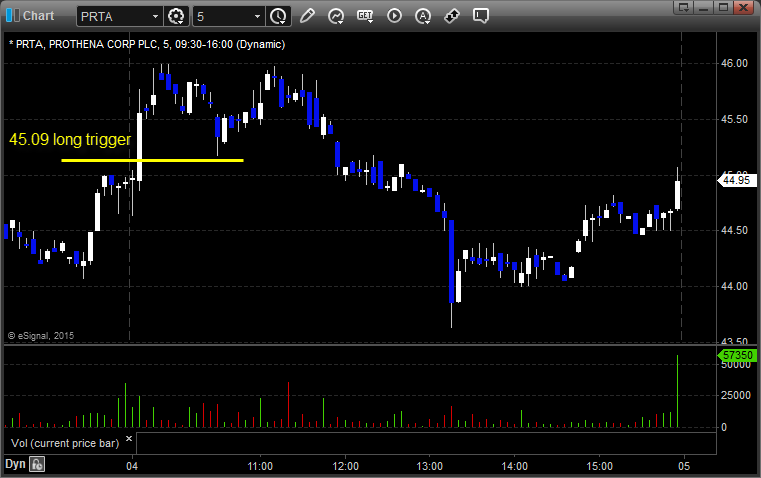Close the Vol current price bar study
761x478 pixels.
pyautogui.click(x=129, y=439)
